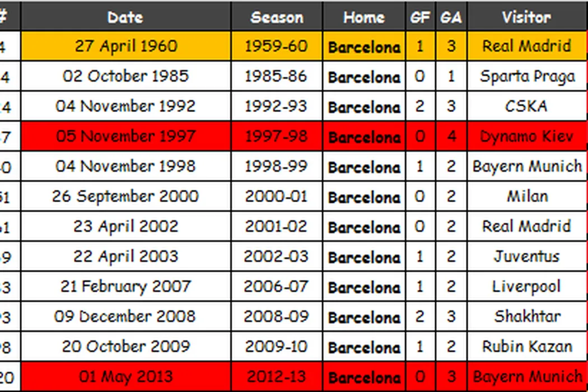Click the GF column header
The height and width of the screenshot is (392, 588).
(x=420, y=17)
